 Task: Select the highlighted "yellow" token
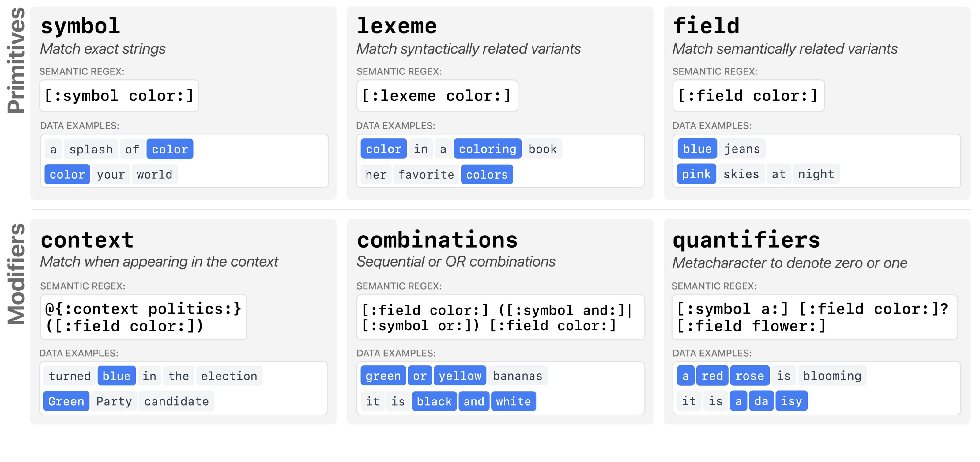click(x=460, y=376)
